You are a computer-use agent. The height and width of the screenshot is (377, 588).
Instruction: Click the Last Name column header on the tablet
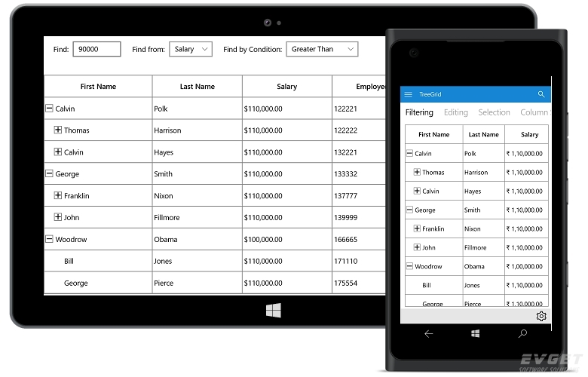pyautogui.click(x=197, y=87)
